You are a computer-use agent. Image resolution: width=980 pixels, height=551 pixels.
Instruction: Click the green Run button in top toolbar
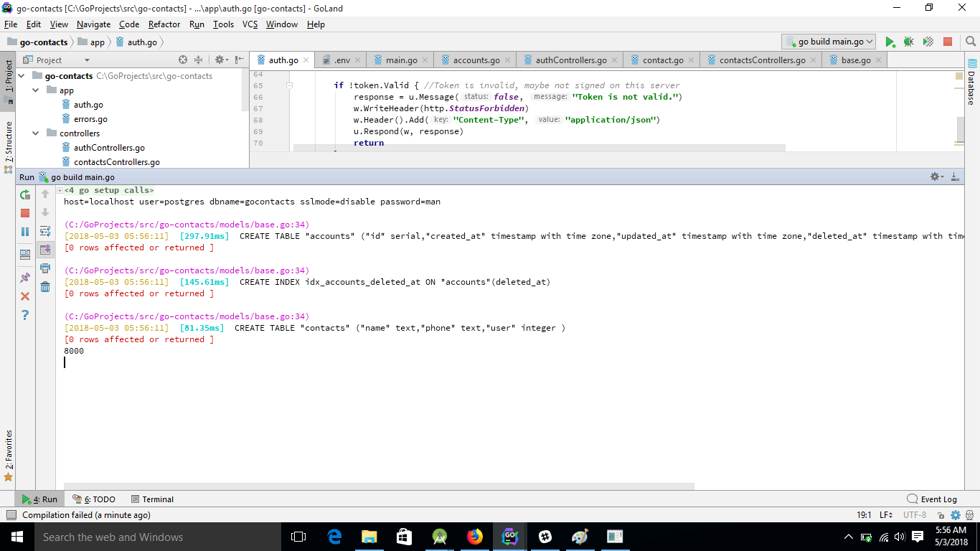click(890, 42)
